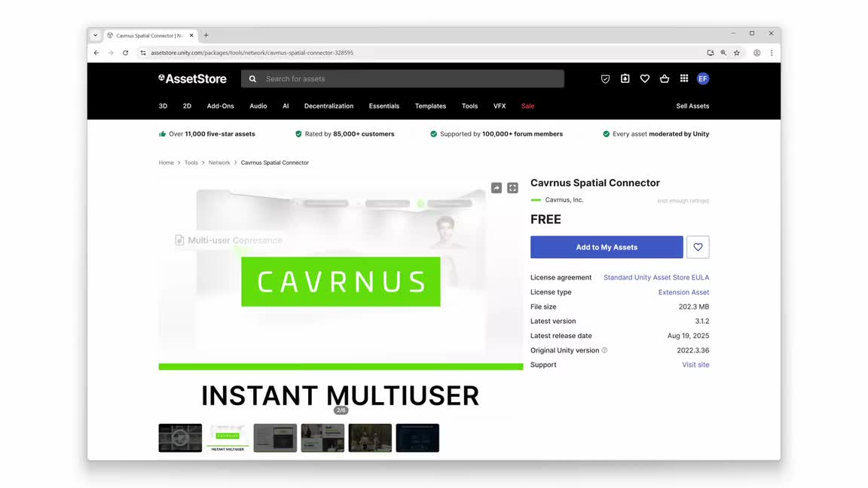Click the browser forward arrow
The width and height of the screenshot is (868, 488).
click(111, 53)
